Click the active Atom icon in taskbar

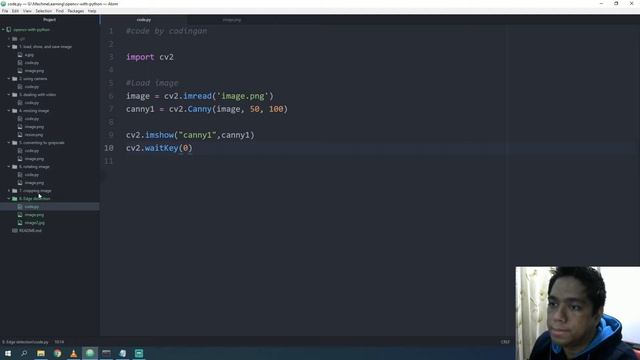(x=90, y=353)
